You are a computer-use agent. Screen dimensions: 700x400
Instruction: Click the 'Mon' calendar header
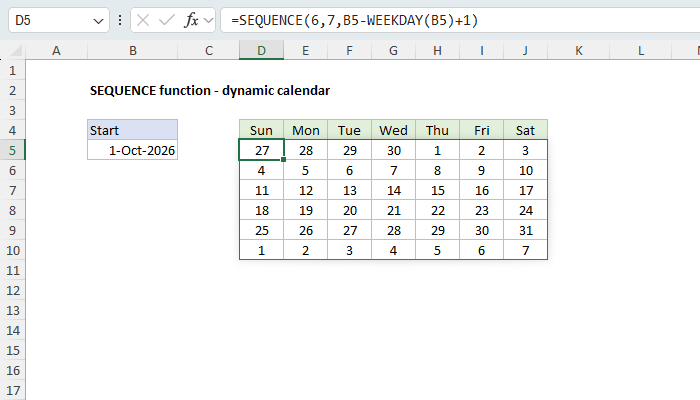click(305, 130)
